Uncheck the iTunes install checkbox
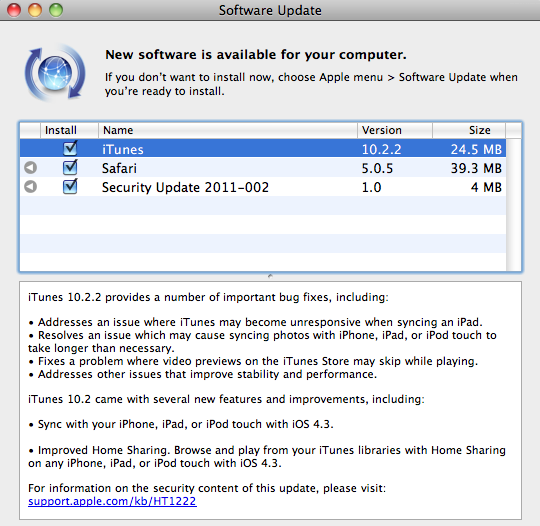The width and height of the screenshot is (540, 526). [70, 148]
